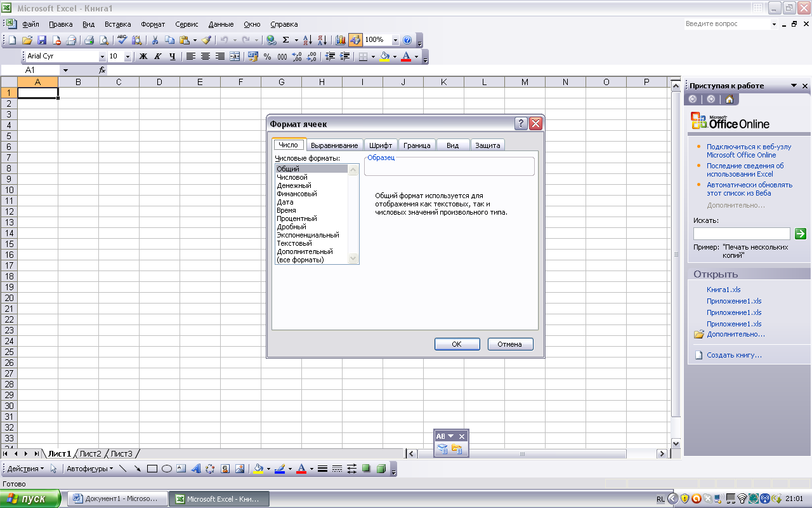Open the Chart Wizard icon

[x=341, y=40]
